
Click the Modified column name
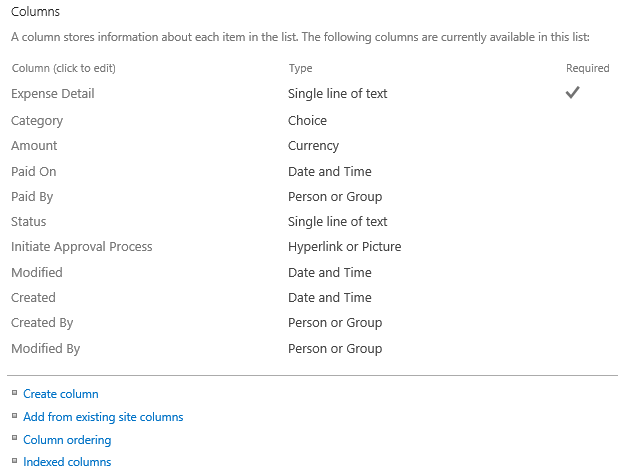(37, 273)
